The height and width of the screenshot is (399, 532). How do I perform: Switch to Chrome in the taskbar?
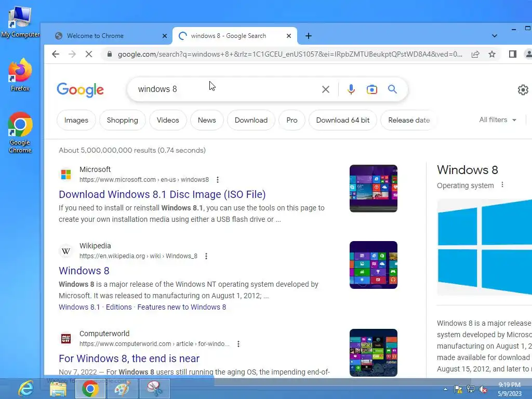(x=90, y=389)
